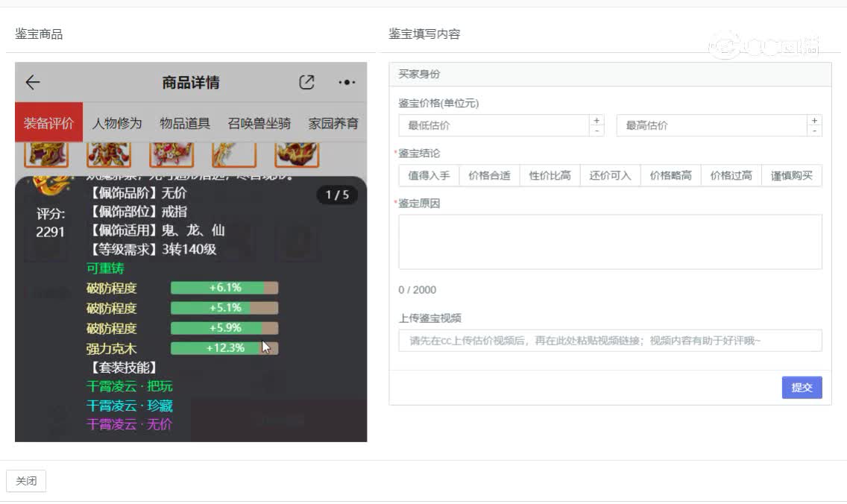This screenshot has width=847, height=504.
Task: Switch to 召唤兽坐骑 tab
Action: 259,123
